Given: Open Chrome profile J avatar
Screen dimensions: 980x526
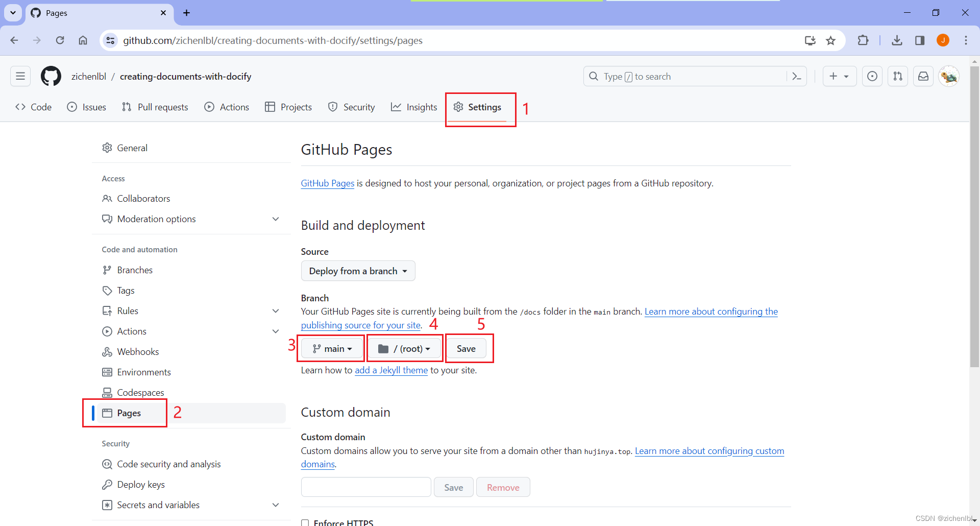Looking at the screenshot, I should pyautogui.click(x=943, y=40).
